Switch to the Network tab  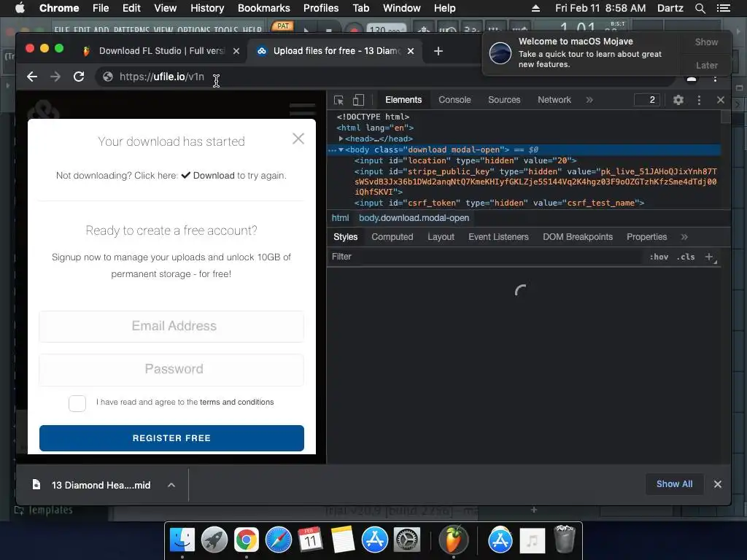point(554,100)
